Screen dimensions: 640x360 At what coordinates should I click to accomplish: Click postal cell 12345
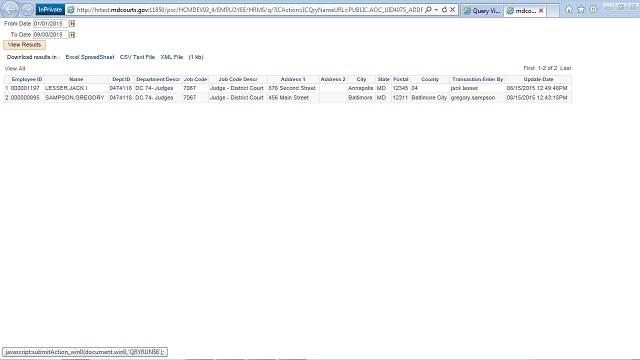(400, 88)
